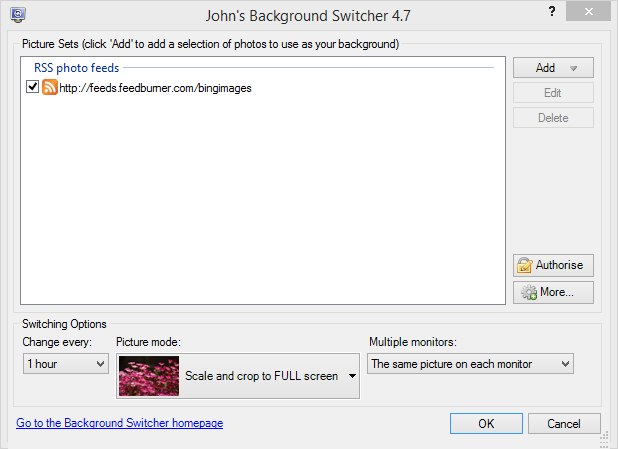
Task: Click the Delete button
Action: (x=553, y=118)
